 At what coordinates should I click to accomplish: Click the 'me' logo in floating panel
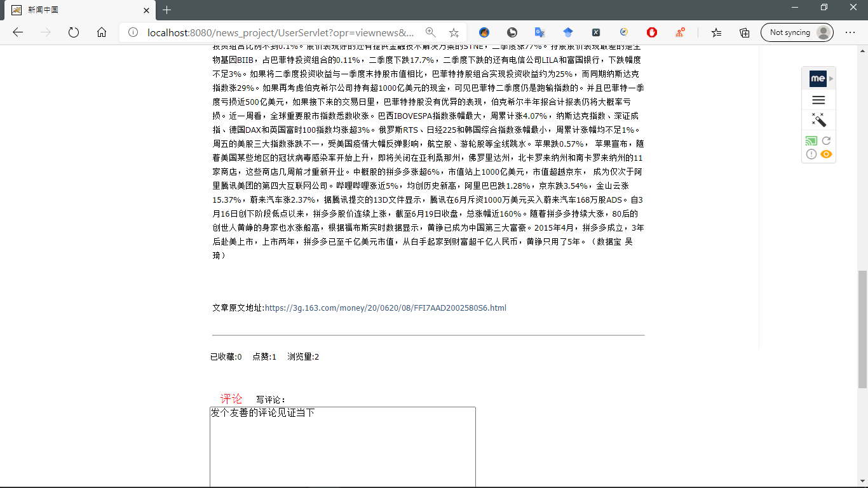click(818, 79)
